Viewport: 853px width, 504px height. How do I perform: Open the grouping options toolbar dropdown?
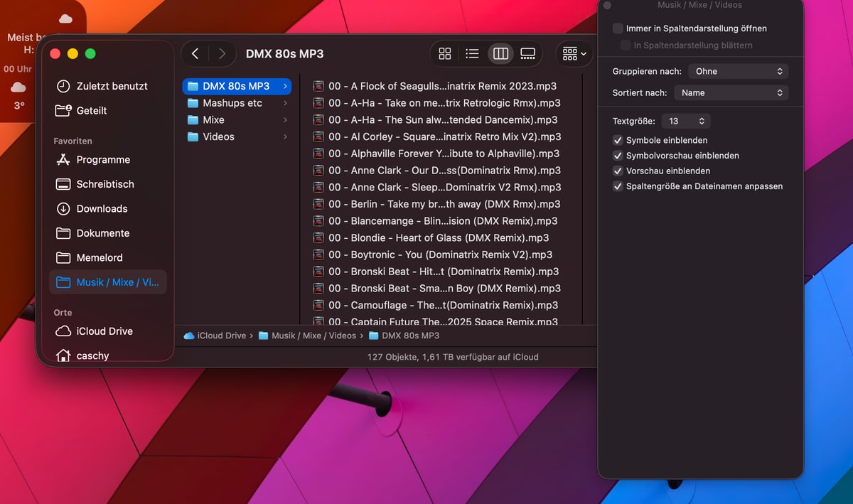pyautogui.click(x=574, y=54)
